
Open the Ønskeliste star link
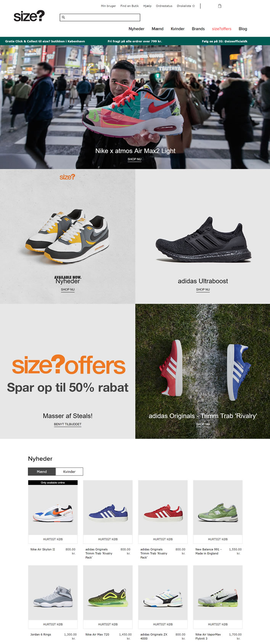tap(186, 6)
